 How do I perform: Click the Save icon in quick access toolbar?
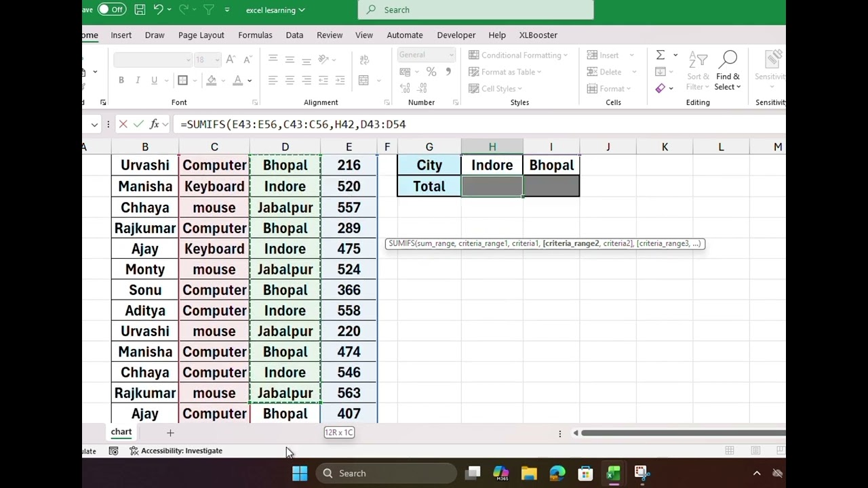(x=140, y=9)
